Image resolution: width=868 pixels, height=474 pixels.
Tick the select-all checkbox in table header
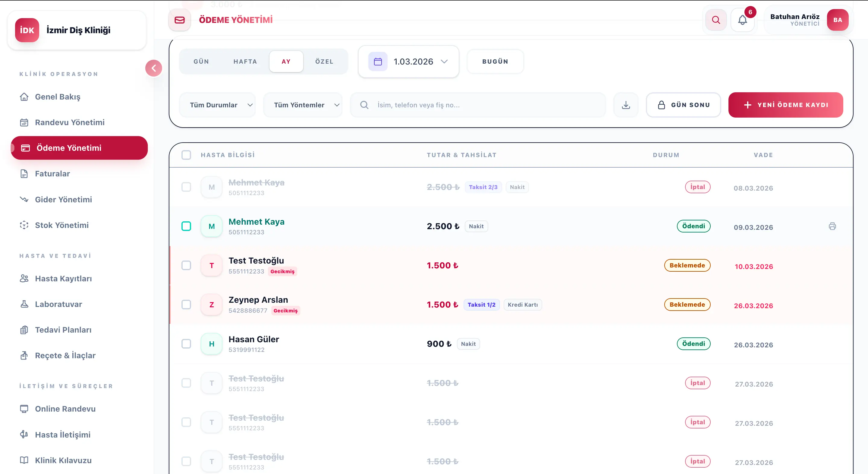186,155
